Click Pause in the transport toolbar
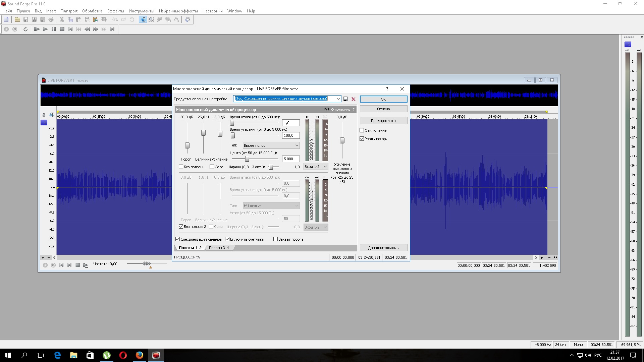 point(54,29)
